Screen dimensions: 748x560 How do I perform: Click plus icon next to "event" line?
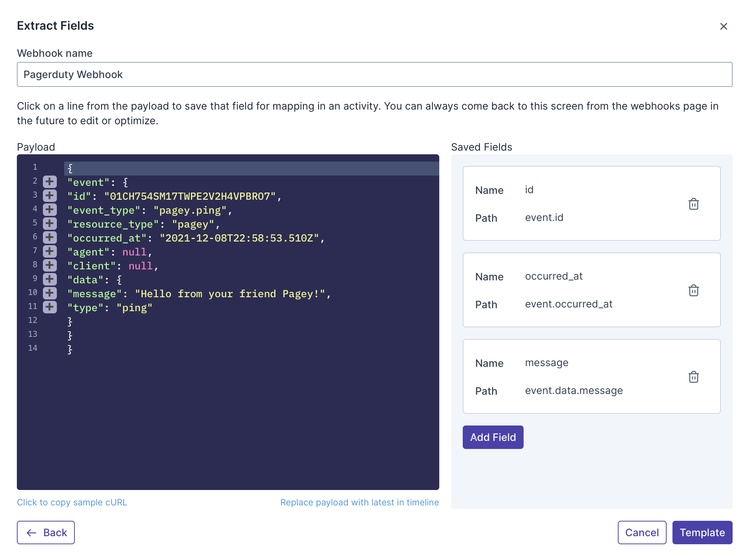(49, 182)
